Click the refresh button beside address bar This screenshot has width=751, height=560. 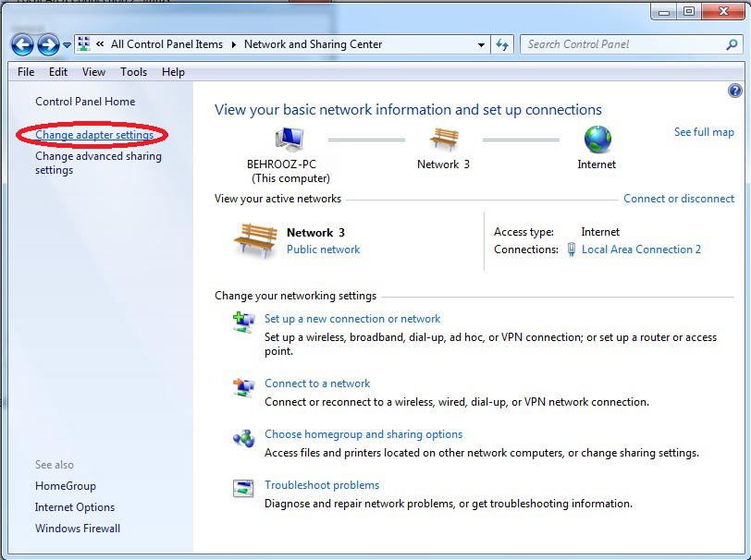click(502, 44)
